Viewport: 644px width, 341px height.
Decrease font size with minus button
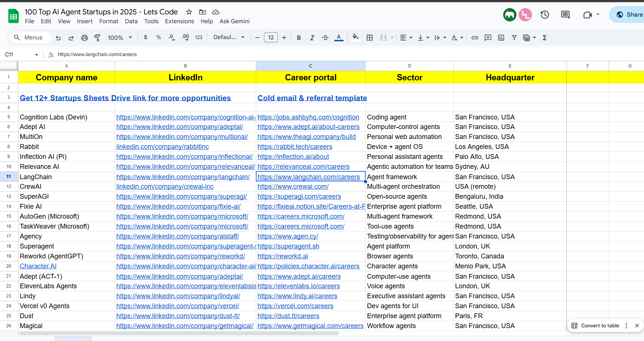257,38
